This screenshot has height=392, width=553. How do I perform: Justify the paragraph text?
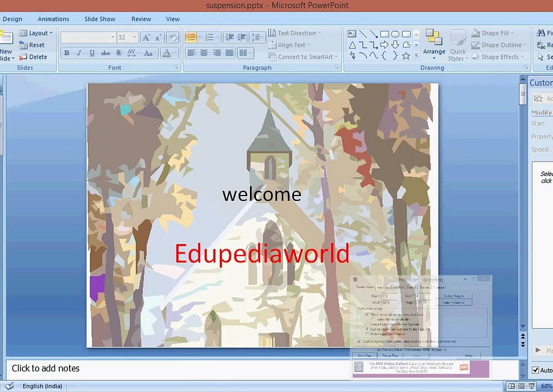tap(230, 53)
